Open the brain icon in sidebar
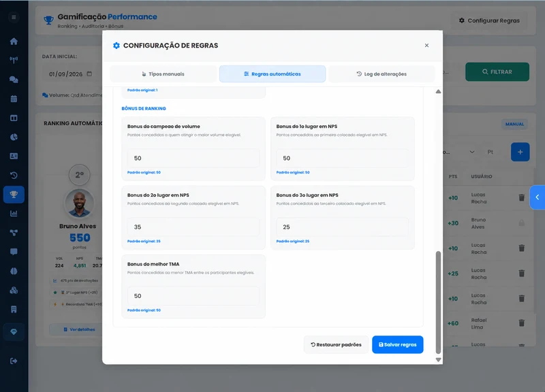Viewport: 545px width, 392px height. point(14,271)
